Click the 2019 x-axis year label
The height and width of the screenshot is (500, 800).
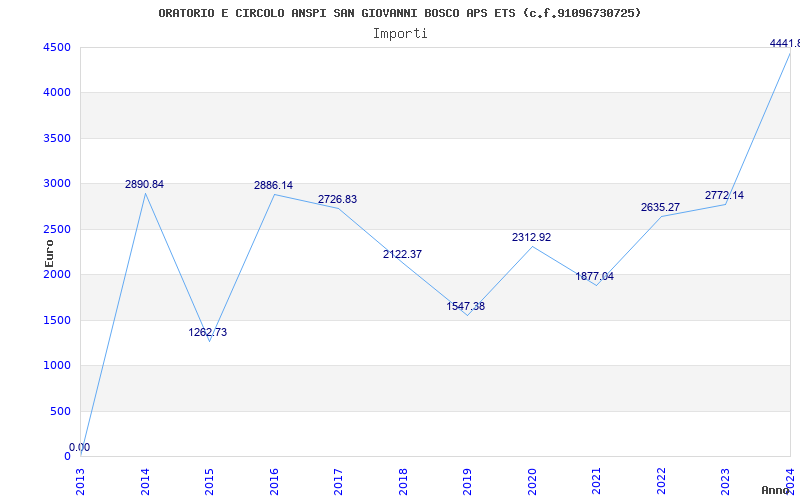(x=468, y=481)
